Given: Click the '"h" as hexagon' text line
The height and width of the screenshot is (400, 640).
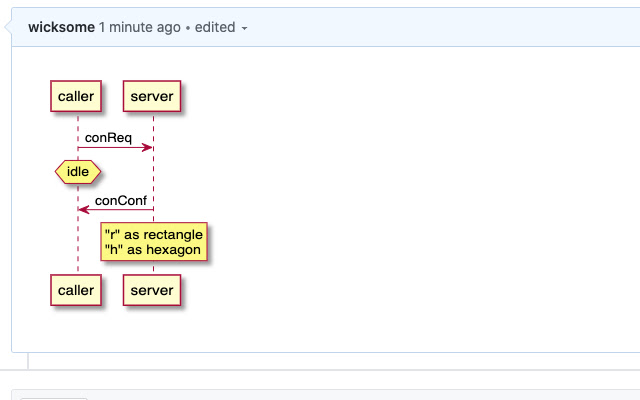Looking at the screenshot, I should (x=153, y=249).
